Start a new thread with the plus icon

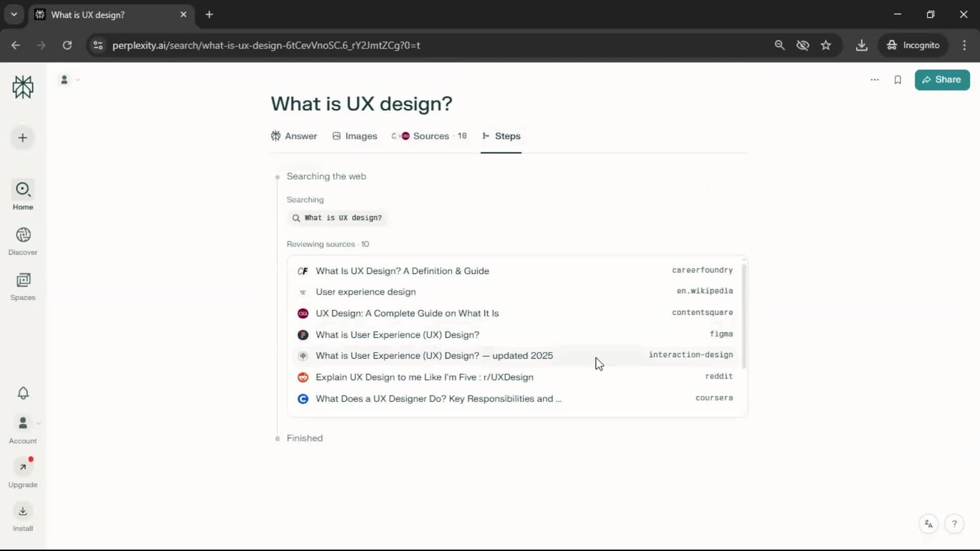[x=22, y=138]
